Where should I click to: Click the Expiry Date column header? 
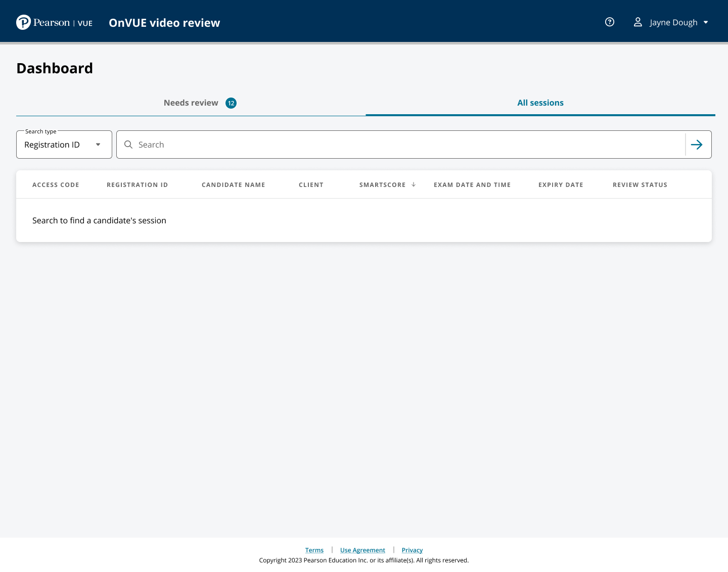[561, 185]
